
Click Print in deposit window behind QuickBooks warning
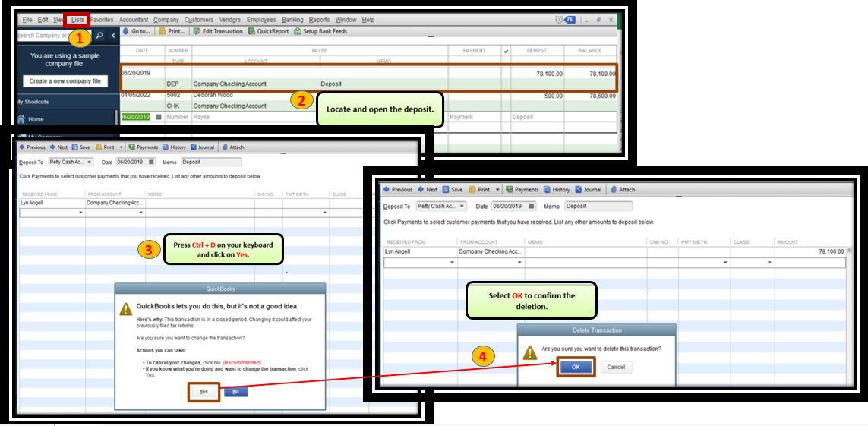click(x=106, y=148)
